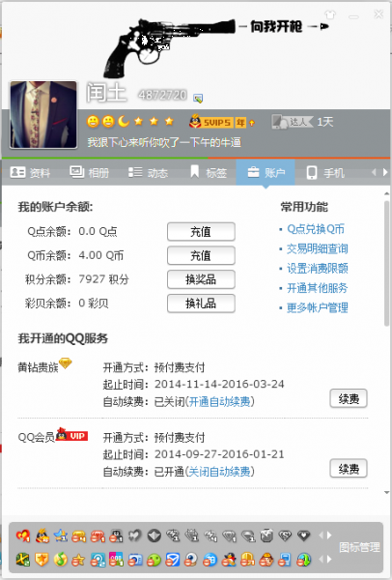Click the signature text 我狠下心来听你吹了一下午的牛逼
This screenshot has height=580, width=392.
164,142
